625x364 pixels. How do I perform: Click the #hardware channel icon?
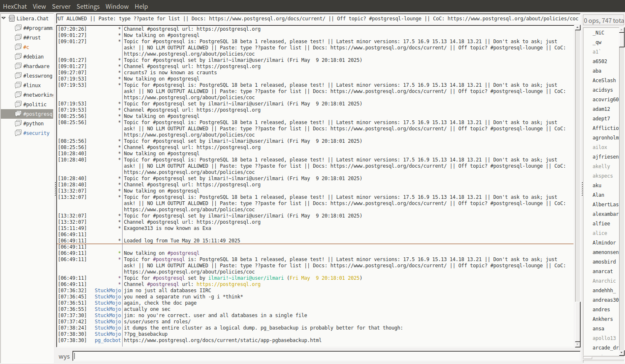click(18, 66)
